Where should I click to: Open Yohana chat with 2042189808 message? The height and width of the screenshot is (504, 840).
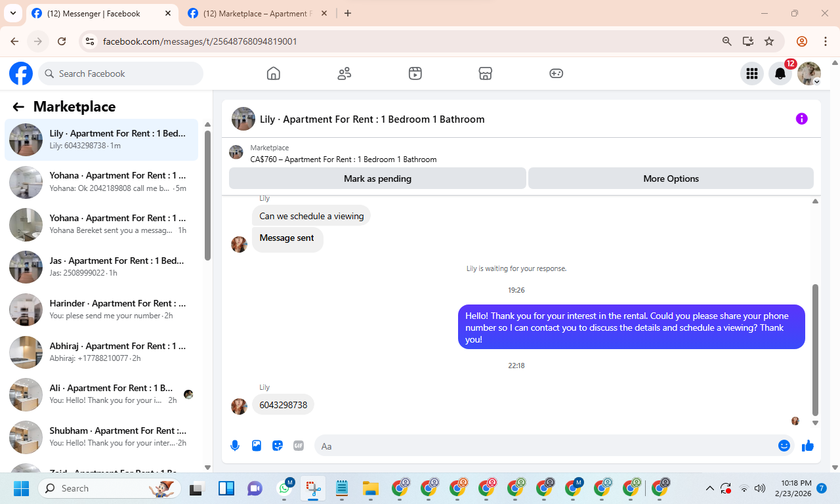pyautogui.click(x=101, y=182)
